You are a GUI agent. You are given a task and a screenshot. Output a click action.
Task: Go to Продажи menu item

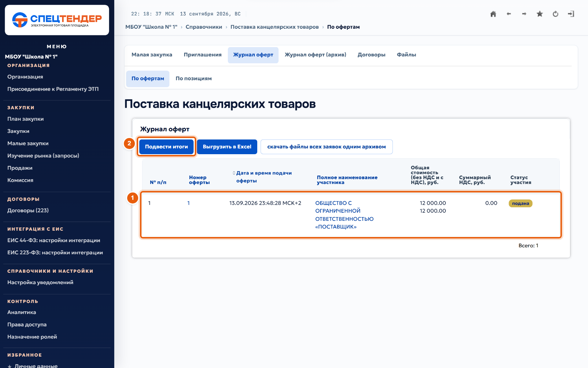coord(20,168)
